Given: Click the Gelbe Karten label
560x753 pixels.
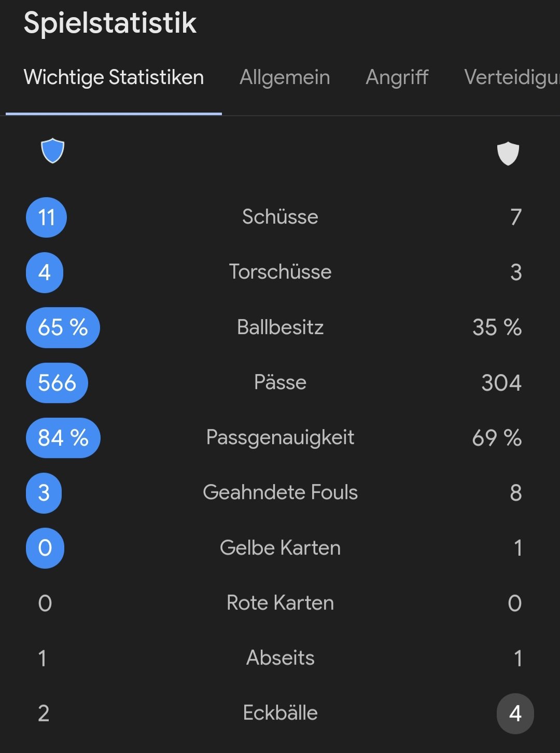Looking at the screenshot, I should 280,547.
